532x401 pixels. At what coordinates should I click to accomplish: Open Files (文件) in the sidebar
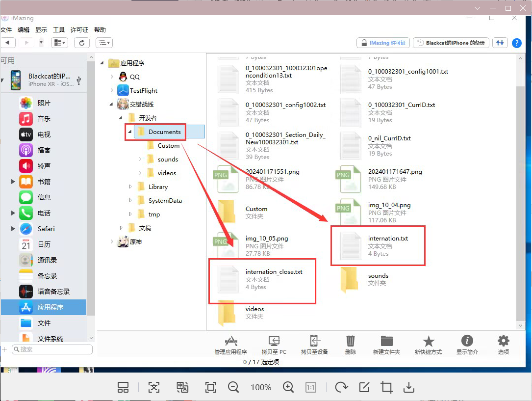pos(44,323)
